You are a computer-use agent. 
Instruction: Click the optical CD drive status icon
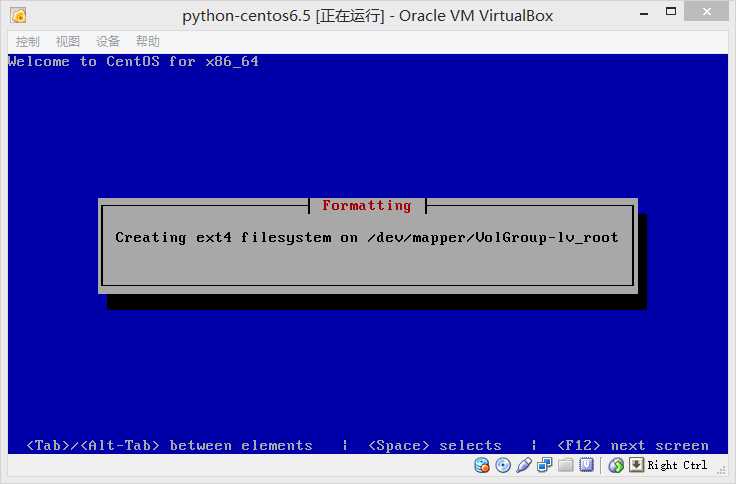503,465
